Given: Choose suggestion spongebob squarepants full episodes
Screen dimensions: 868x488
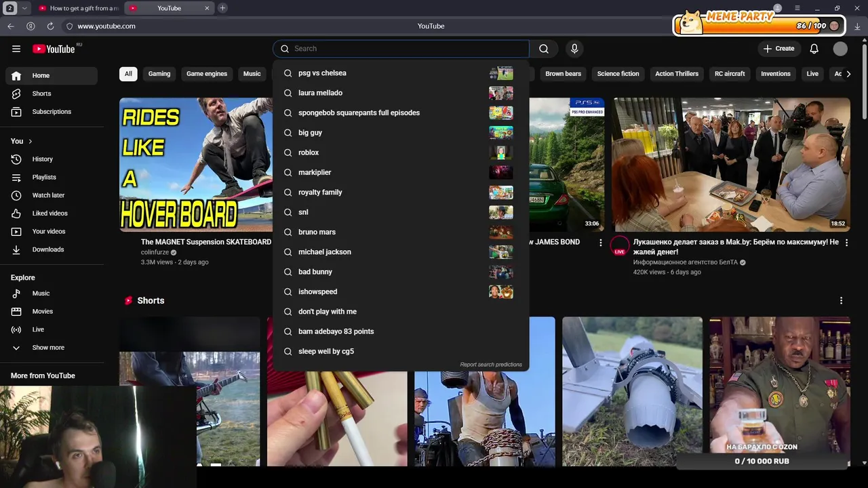Looking at the screenshot, I should [400, 113].
